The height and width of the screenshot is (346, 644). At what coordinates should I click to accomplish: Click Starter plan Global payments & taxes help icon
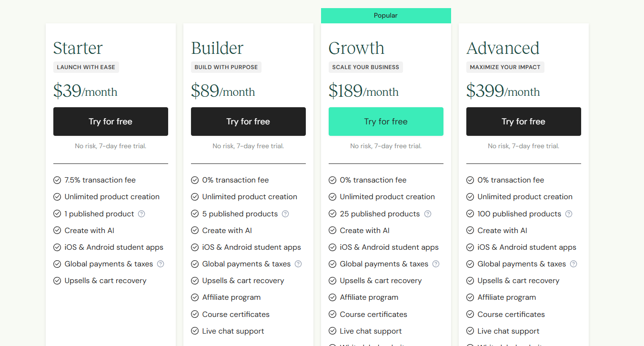161,264
